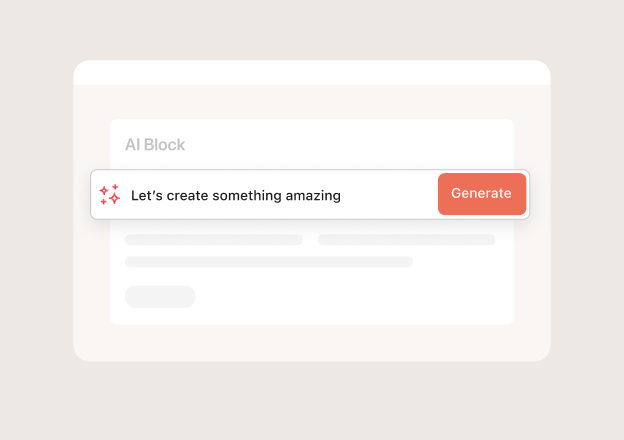624x440 pixels.
Task: Click the placeholder line on the right side
Action: click(406, 240)
